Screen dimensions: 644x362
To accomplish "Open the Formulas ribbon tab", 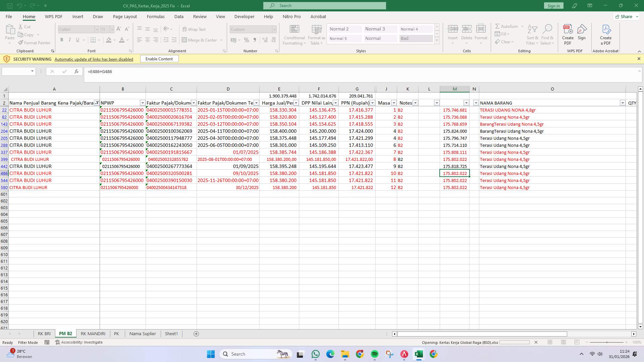I will 156,16.
